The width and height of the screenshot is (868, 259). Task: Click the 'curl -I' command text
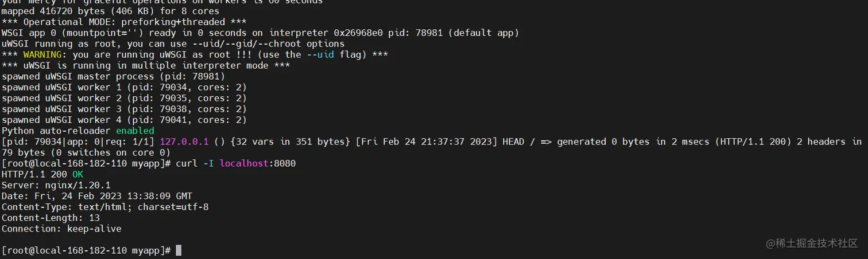pyautogui.click(x=195, y=163)
